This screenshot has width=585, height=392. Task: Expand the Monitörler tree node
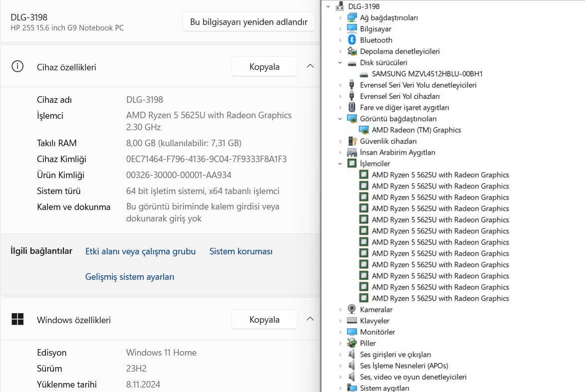(x=340, y=332)
